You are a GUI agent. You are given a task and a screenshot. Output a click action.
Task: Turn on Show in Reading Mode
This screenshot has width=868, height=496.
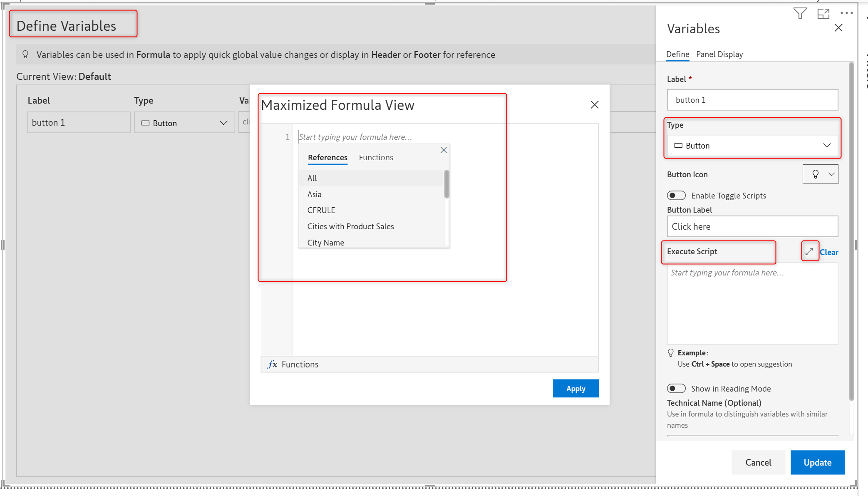pos(676,389)
